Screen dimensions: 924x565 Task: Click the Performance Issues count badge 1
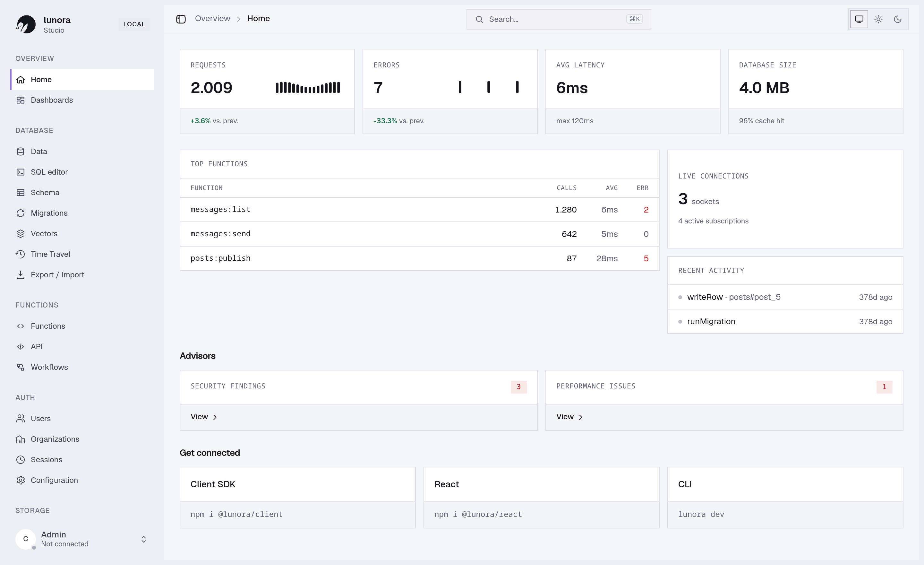pos(884,387)
